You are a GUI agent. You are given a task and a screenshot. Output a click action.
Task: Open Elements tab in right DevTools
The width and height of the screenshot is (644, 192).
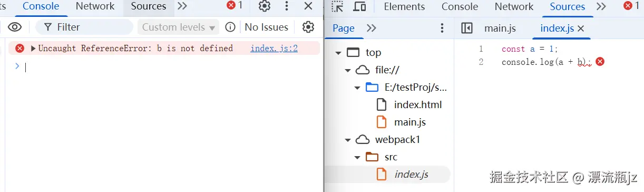404,7
